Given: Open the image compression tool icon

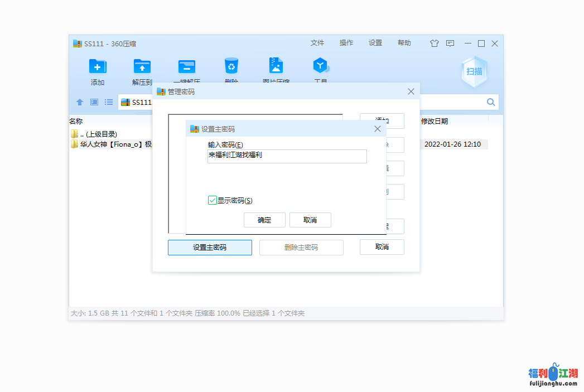Looking at the screenshot, I should coord(276,66).
